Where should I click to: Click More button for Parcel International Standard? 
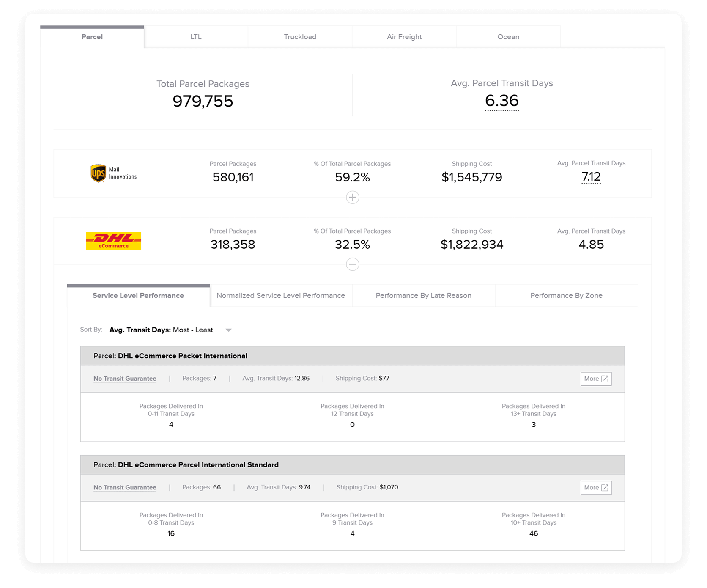596,488
